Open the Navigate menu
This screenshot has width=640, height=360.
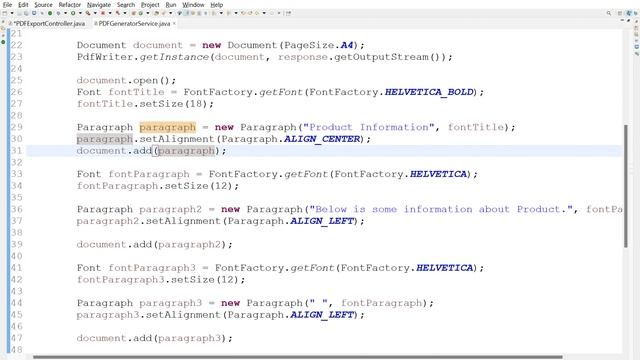click(99, 4)
